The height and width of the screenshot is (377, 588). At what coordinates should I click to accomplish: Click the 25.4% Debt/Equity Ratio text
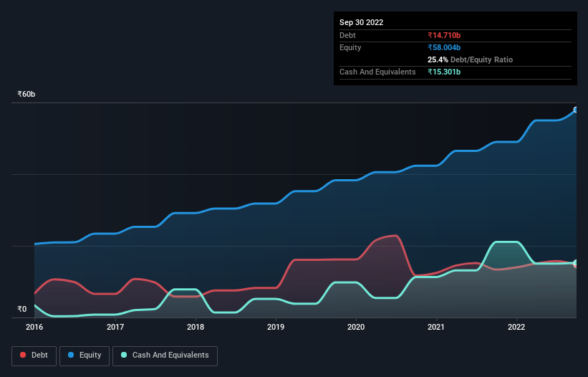tap(470, 59)
